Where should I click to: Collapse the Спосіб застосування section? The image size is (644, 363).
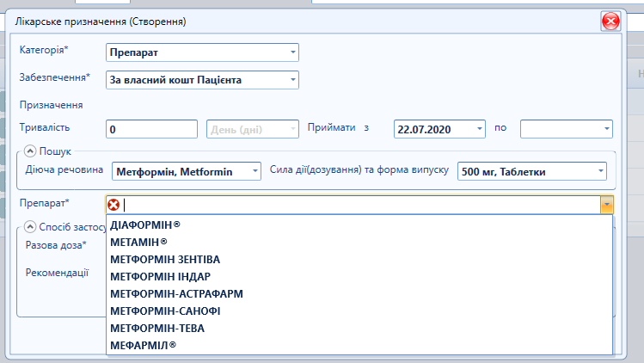(x=30, y=226)
